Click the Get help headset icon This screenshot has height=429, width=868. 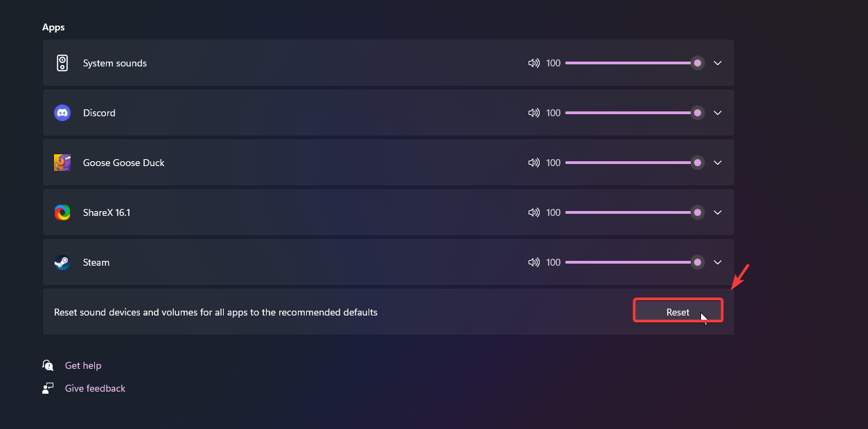tap(48, 365)
